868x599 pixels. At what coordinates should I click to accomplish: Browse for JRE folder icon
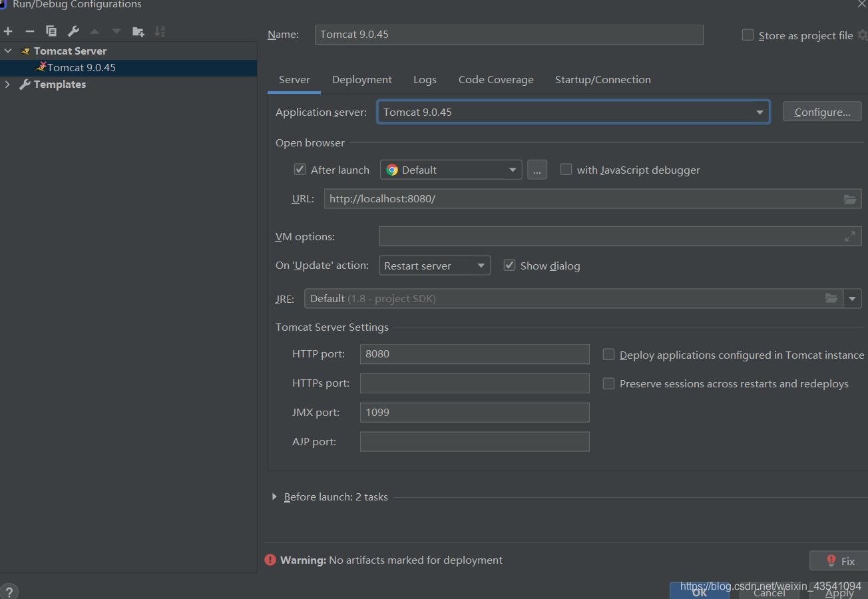tap(831, 298)
